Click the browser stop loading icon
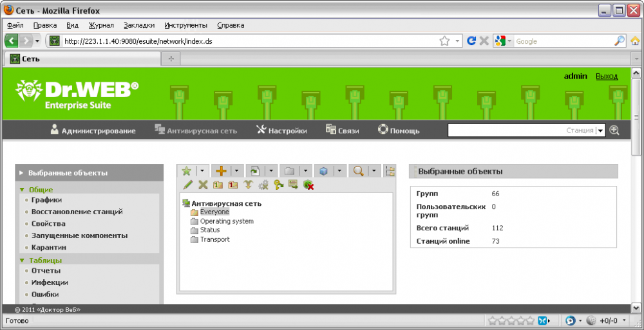 484,41
